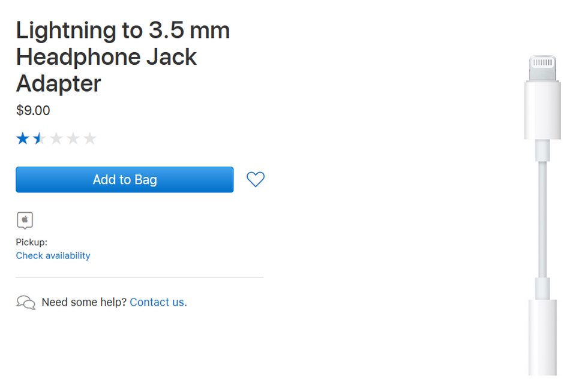The width and height of the screenshot is (576, 392).
Task: Open the Check availability link
Action: (x=53, y=255)
